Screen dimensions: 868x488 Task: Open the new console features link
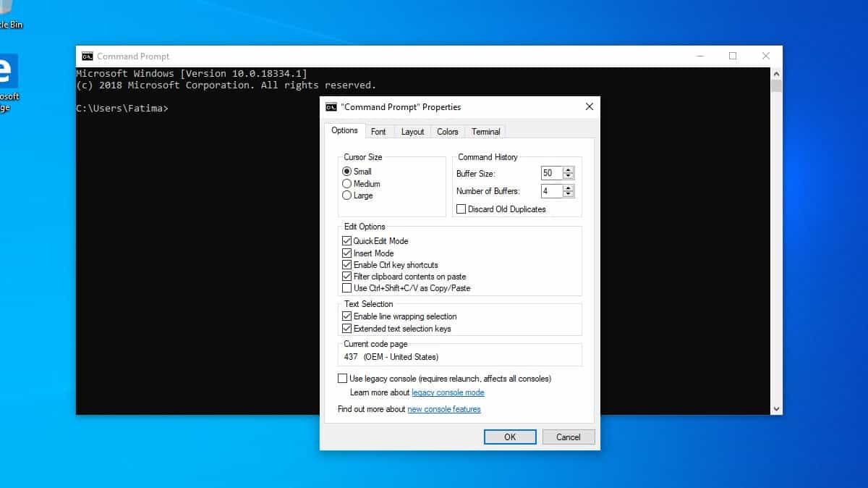click(x=444, y=409)
